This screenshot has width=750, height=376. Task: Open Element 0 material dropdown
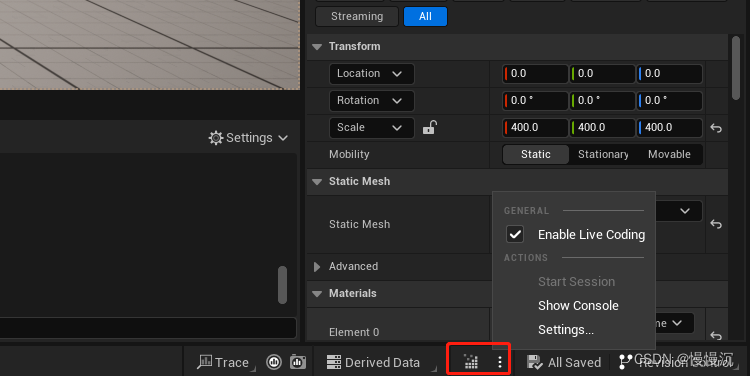676,323
